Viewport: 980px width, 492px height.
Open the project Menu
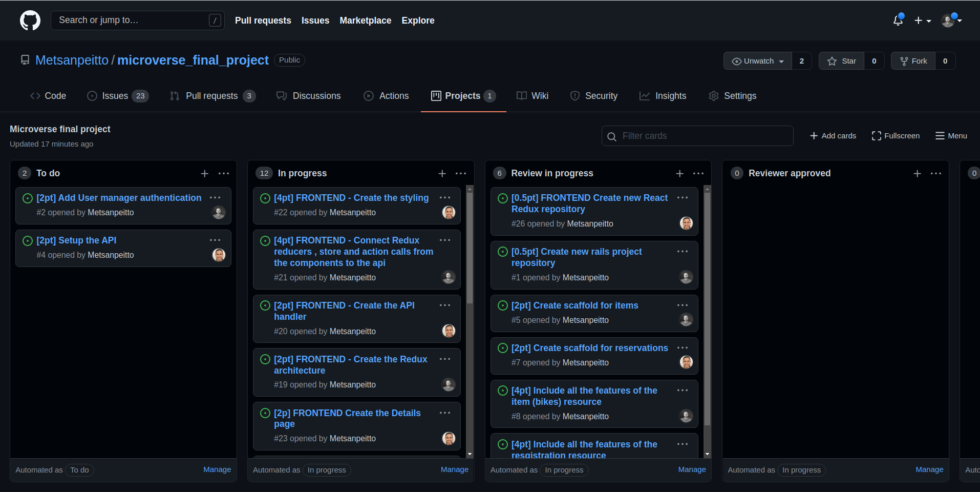click(x=951, y=136)
